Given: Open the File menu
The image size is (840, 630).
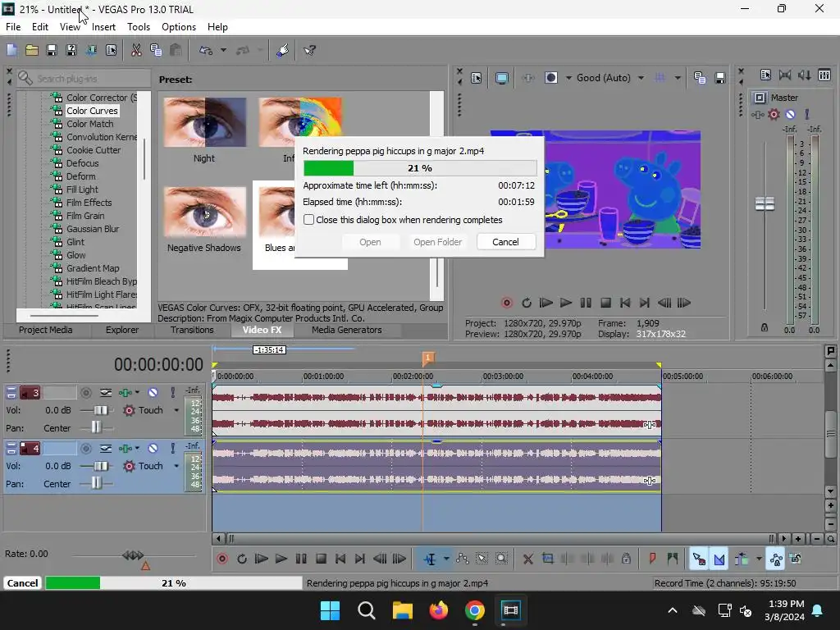Looking at the screenshot, I should (x=13, y=27).
